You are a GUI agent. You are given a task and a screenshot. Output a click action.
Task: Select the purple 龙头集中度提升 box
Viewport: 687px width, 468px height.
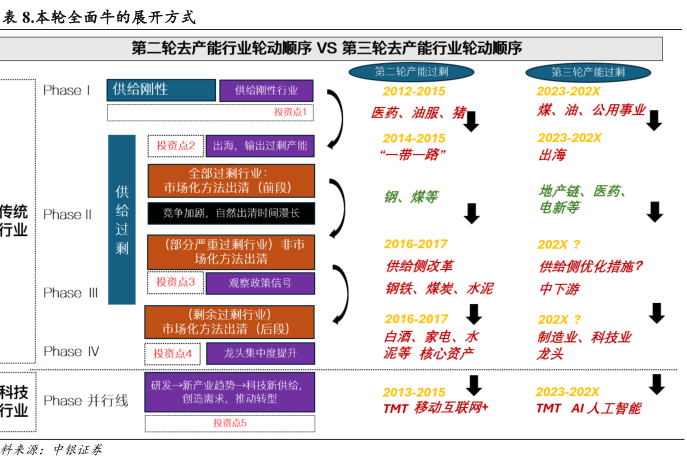[260, 354]
